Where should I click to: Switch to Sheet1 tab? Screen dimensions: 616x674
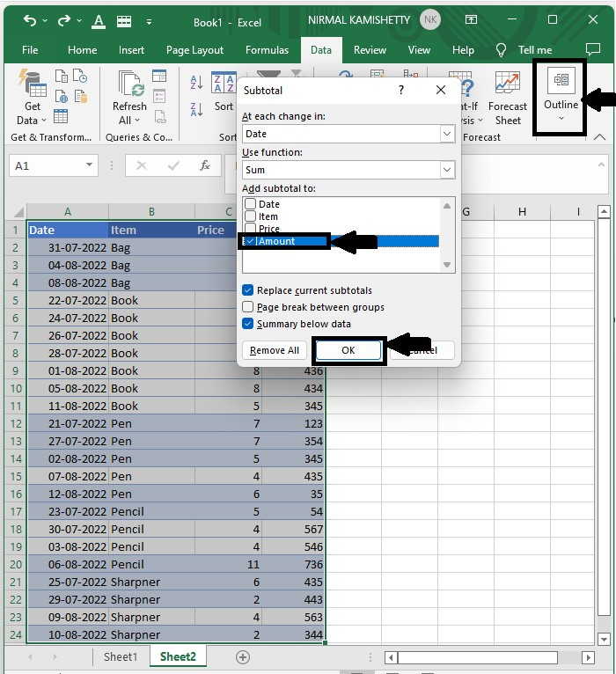121,656
